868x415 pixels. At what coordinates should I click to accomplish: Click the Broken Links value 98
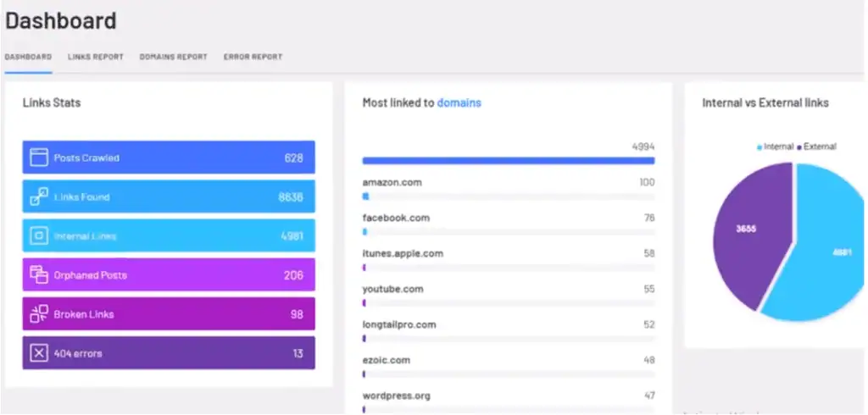tap(297, 314)
